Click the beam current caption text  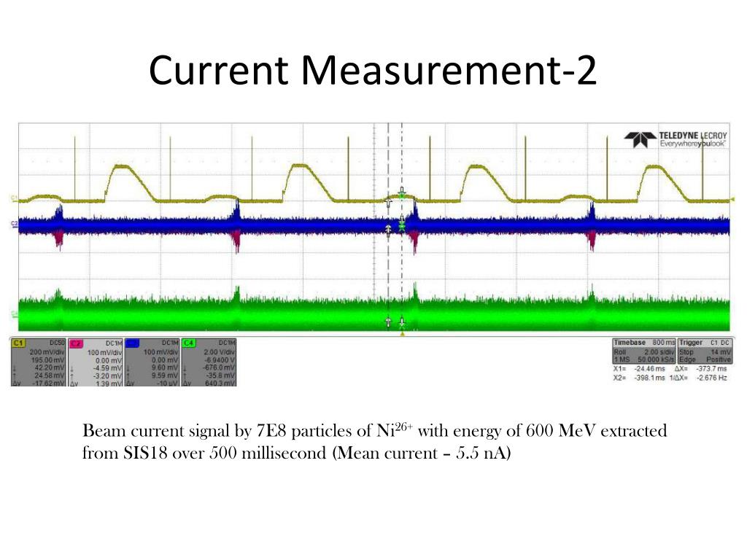pyautogui.click(x=374, y=441)
